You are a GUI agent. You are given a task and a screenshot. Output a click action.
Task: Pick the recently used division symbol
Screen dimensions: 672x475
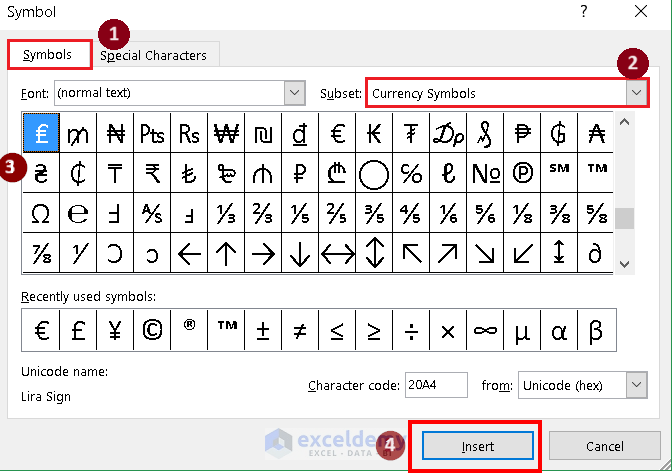(411, 330)
